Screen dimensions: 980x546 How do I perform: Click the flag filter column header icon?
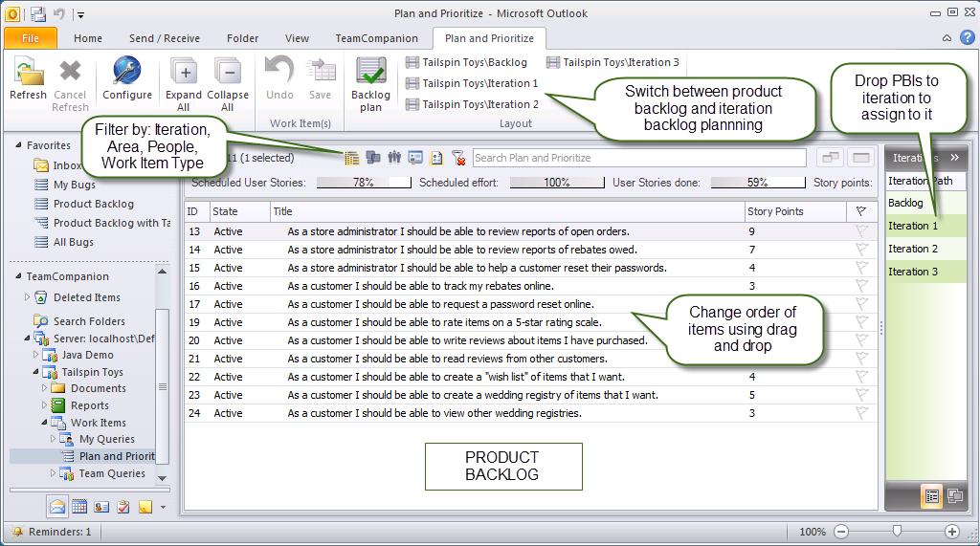point(860,211)
